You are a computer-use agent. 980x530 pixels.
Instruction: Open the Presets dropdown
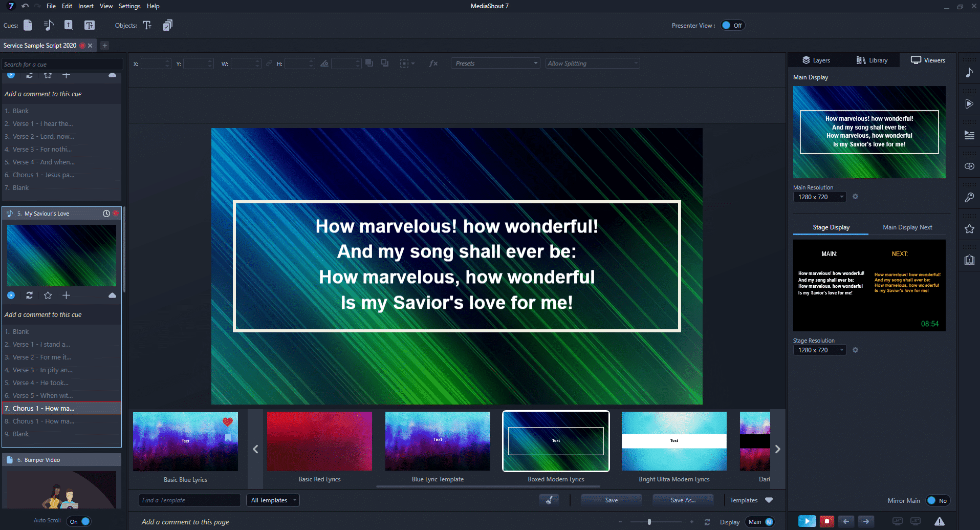click(495, 63)
